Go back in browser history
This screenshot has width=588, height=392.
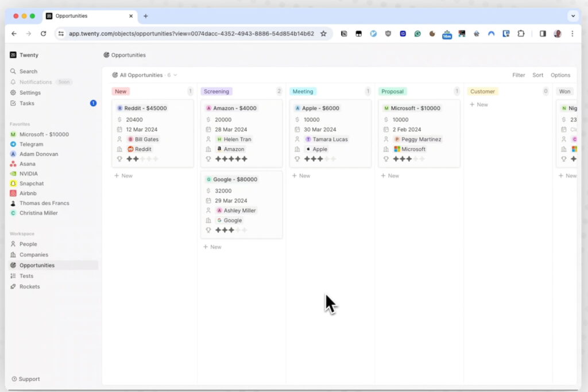(14, 34)
